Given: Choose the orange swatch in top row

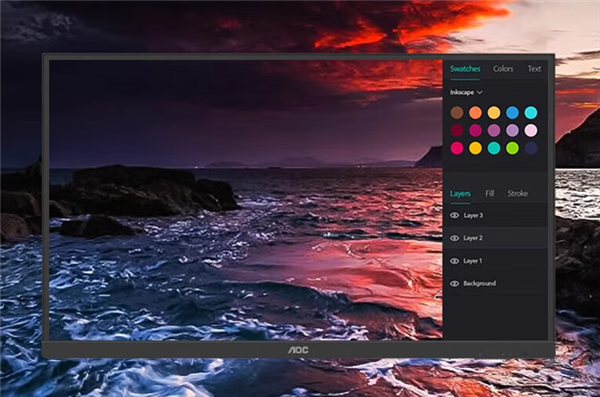Looking at the screenshot, I should (475, 113).
